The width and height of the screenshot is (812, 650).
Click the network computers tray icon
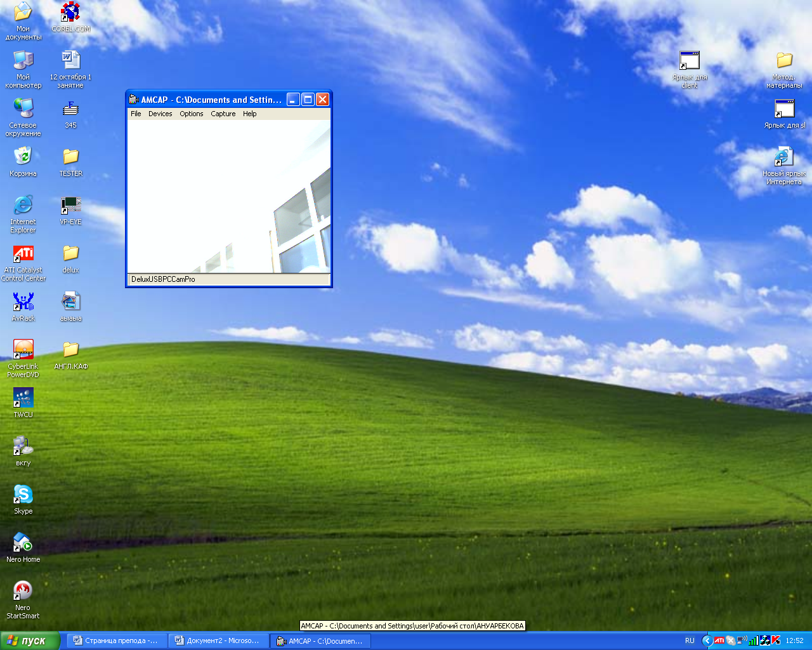[x=764, y=640]
